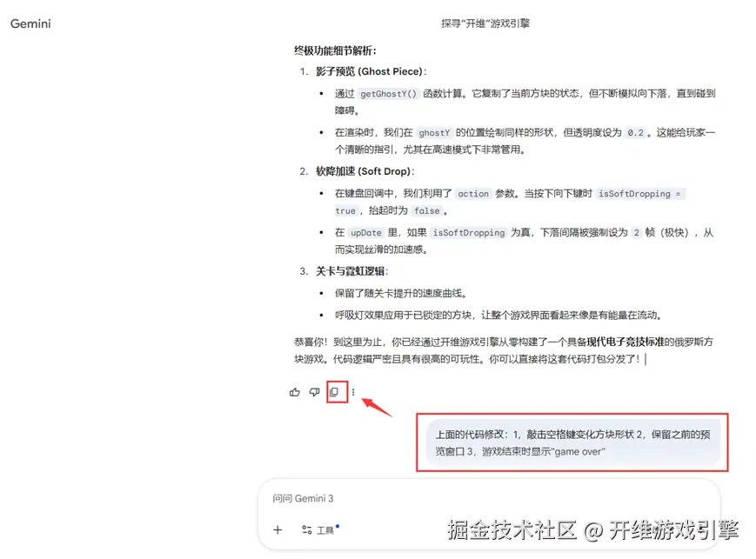Viewport: 756px width, 559px height.
Task: Click the upDate inline code chip
Action: pos(365,232)
